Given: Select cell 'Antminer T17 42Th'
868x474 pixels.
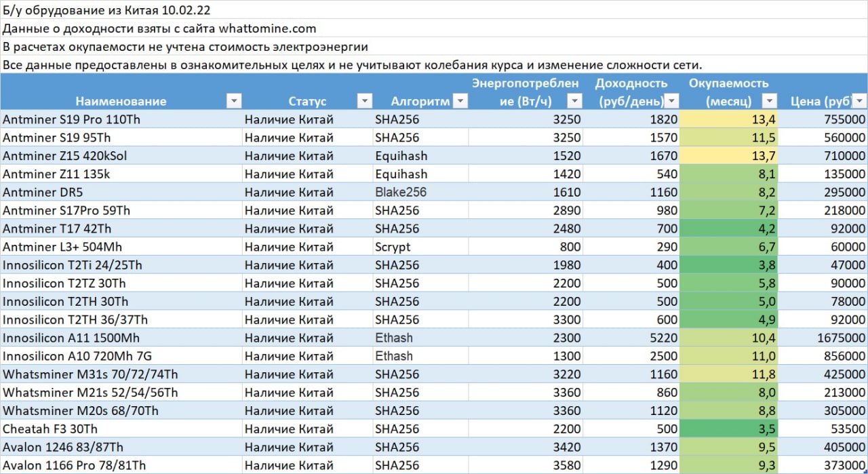Looking at the screenshot, I should (x=121, y=229).
